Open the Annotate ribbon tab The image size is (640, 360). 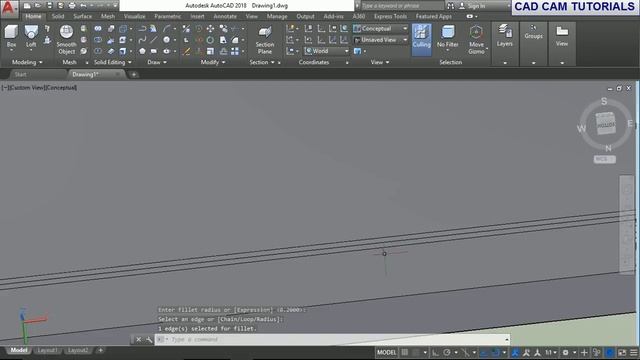pyautogui.click(x=225, y=16)
